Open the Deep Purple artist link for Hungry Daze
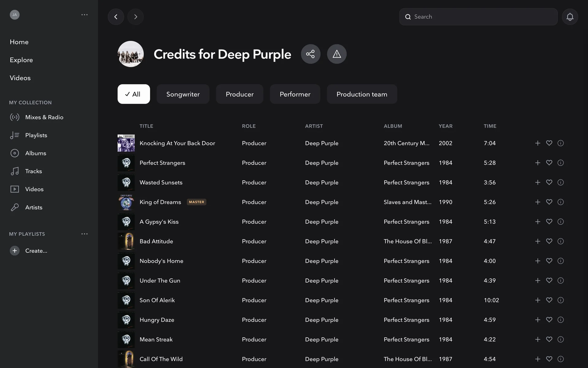The width and height of the screenshot is (588, 368). pyautogui.click(x=322, y=320)
